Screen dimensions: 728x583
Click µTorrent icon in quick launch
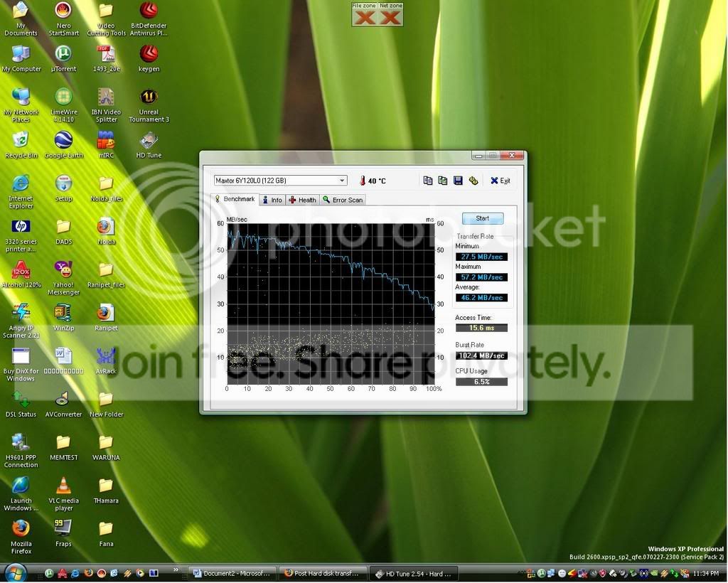point(49,574)
